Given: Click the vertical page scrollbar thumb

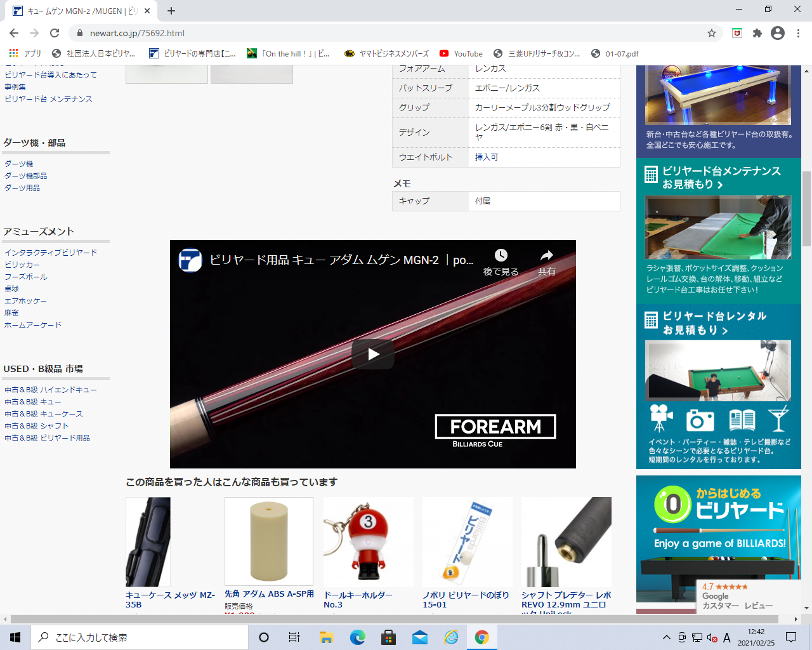Looking at the screenshot, I should point(806,208).
